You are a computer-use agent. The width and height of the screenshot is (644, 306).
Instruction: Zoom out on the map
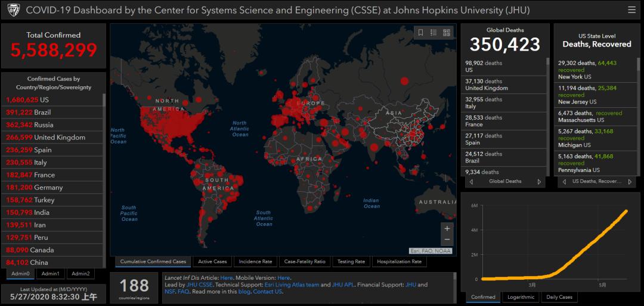pos(447,240)
